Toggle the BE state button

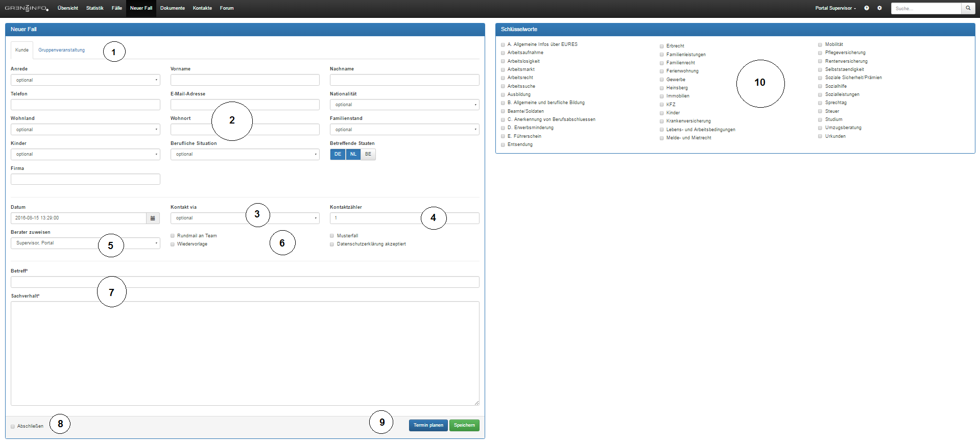point(368,154)
